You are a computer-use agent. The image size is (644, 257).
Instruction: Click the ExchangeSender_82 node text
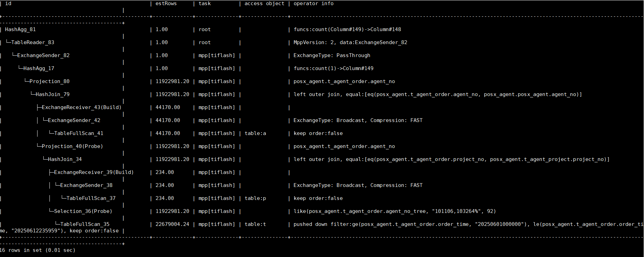pyautogui.click(x=43, y=55)
